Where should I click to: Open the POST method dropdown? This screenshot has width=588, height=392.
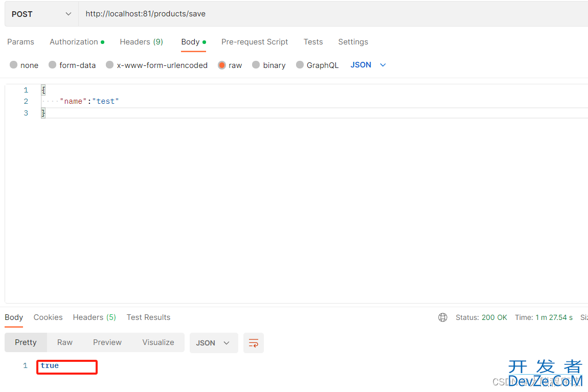pos(41,14)
